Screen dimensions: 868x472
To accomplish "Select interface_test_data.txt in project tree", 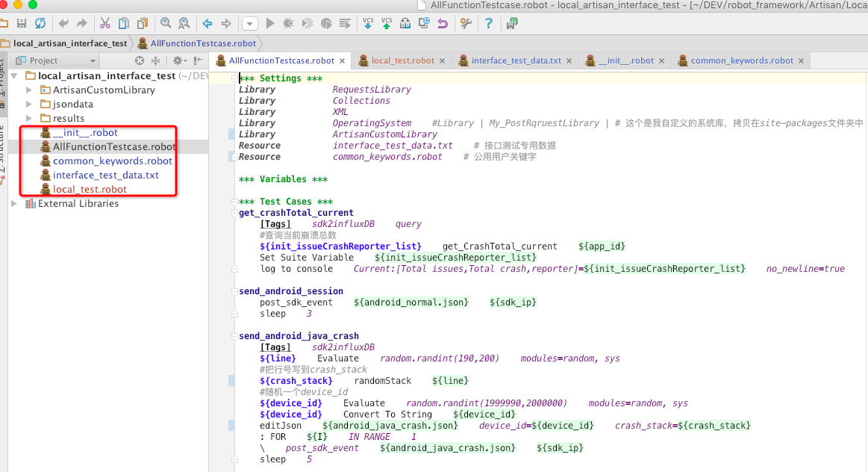I will pos(105,176).
